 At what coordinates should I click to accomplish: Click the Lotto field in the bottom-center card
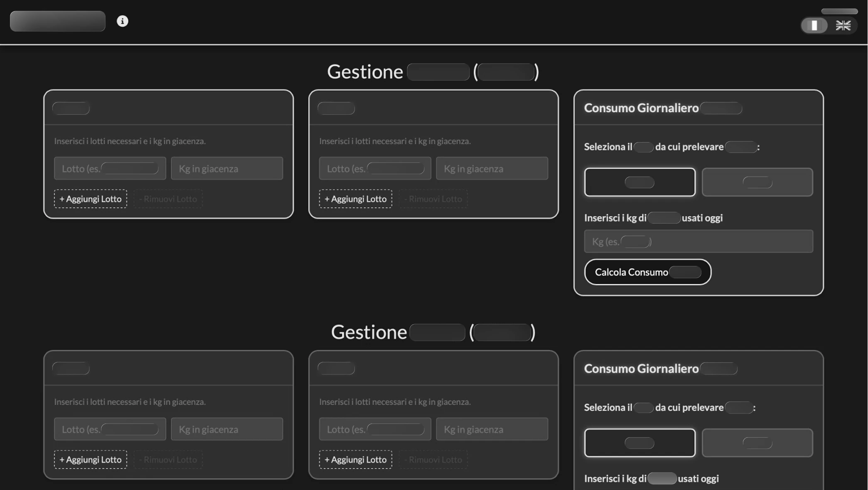(374, 429)
